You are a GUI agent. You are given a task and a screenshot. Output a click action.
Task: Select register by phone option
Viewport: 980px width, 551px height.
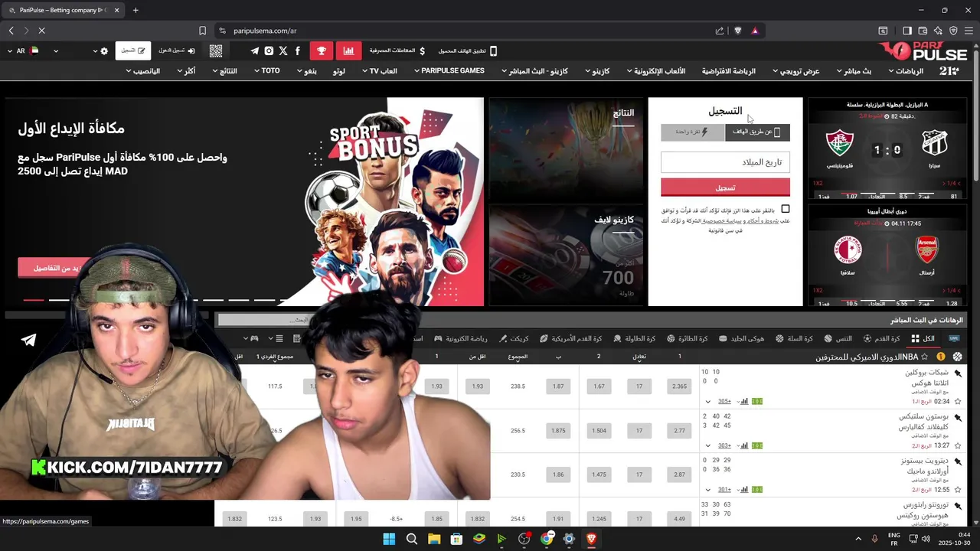(x=757, y=132)
